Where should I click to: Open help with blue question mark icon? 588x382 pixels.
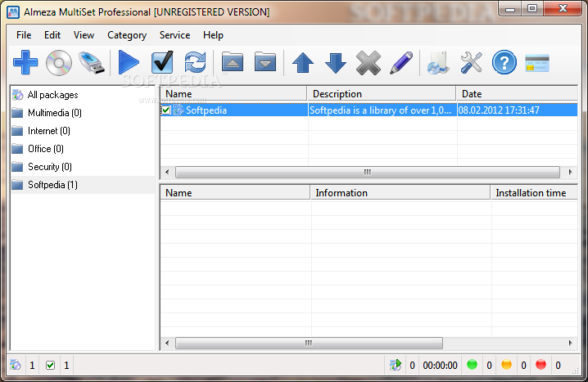(x=504, y=62)
